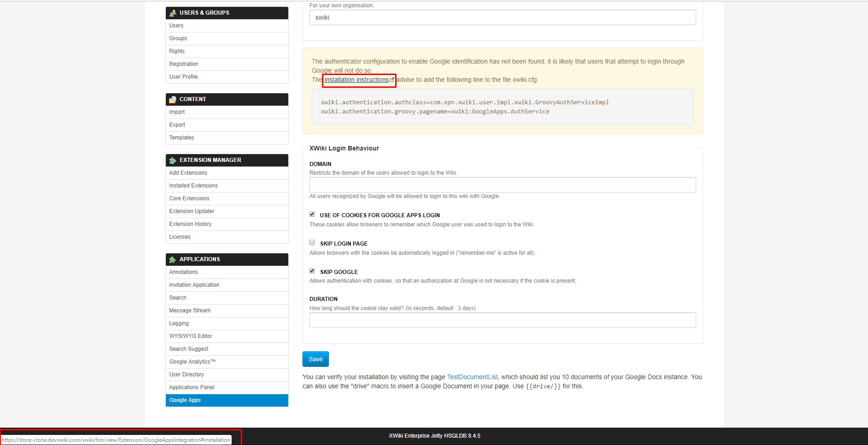This screenshot has width=868, height=445.
Task: Open Search application settings
Action: pos(227,298)
